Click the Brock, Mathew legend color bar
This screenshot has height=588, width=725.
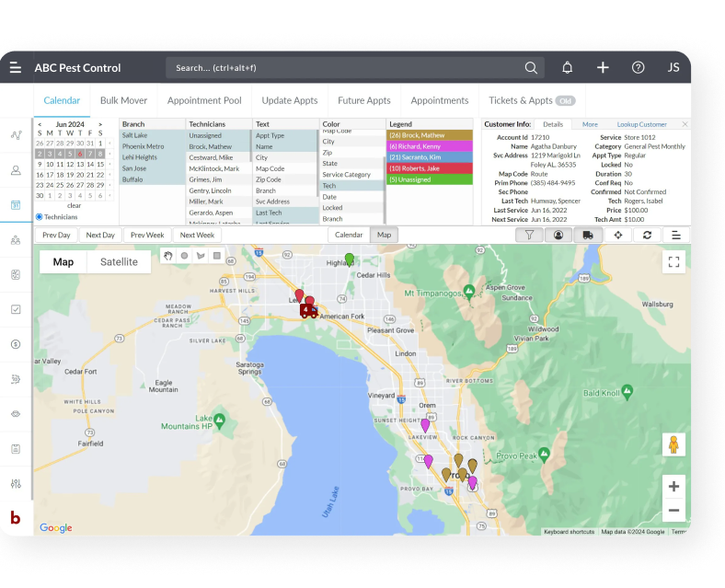coord(430,135)
